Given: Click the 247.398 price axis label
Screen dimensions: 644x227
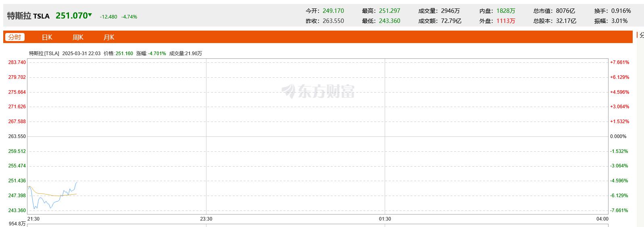Looking at the screenshot, I should [17, 196].
